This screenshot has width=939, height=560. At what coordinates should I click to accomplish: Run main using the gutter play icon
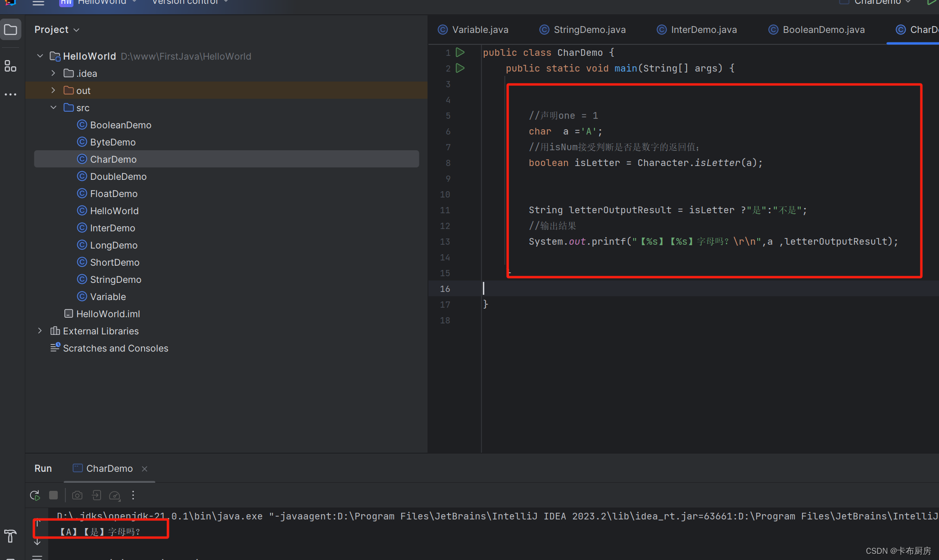coord(459,68)
